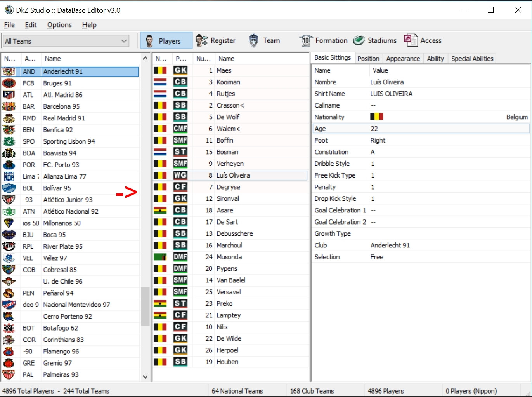This screenshot has height=397, width=532.
Task: Open the All Teams dropdown
Action: point(66,41)
